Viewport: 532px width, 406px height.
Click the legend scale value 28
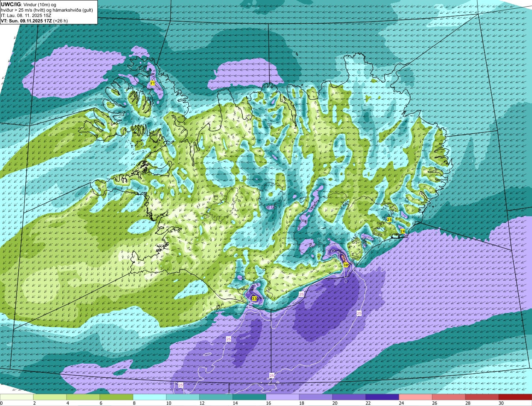coord(468,403)
